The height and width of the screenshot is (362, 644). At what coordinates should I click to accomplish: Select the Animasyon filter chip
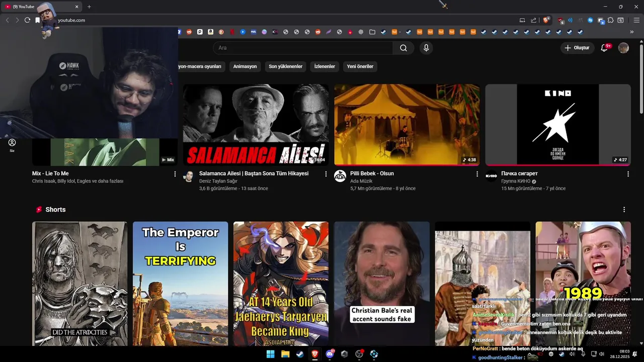[245, 66]
